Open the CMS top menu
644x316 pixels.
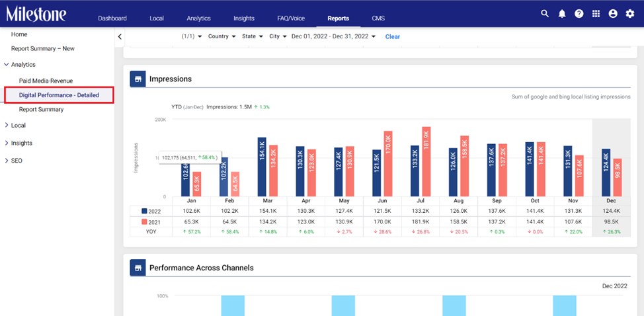point(378,19)
